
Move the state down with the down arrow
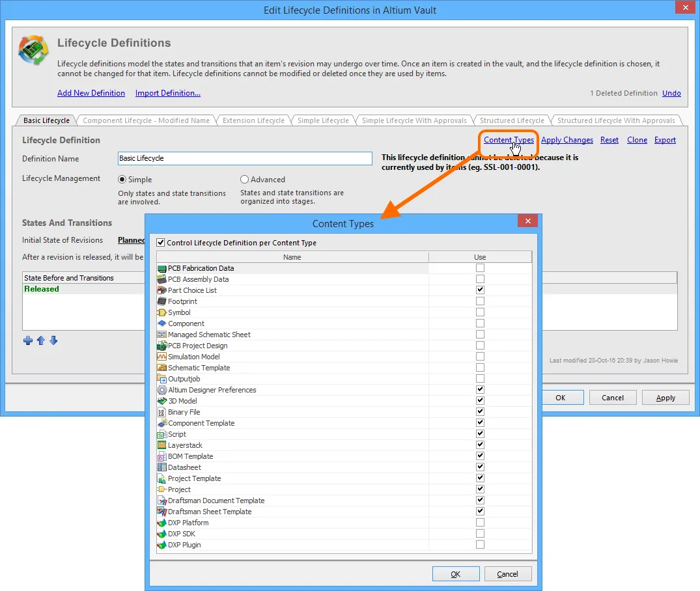(x=53, y=341)
